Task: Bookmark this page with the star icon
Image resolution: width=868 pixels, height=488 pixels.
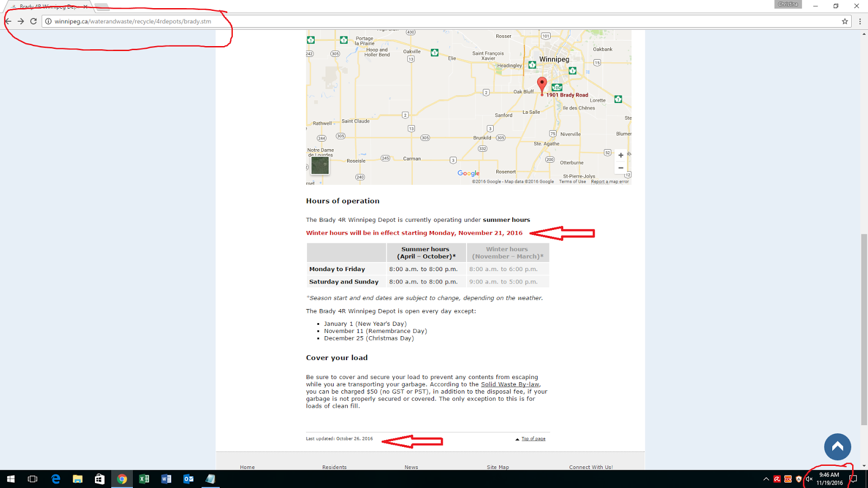Action: click(845, 21)
